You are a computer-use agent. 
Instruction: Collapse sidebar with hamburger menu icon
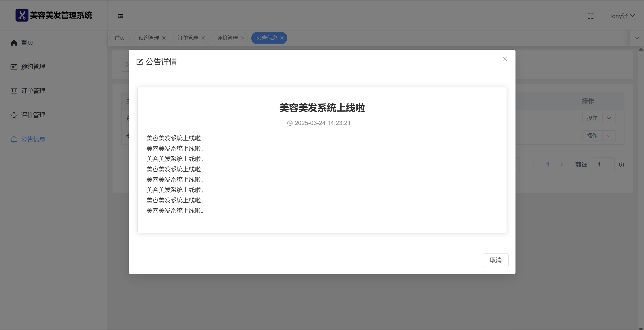120,16
